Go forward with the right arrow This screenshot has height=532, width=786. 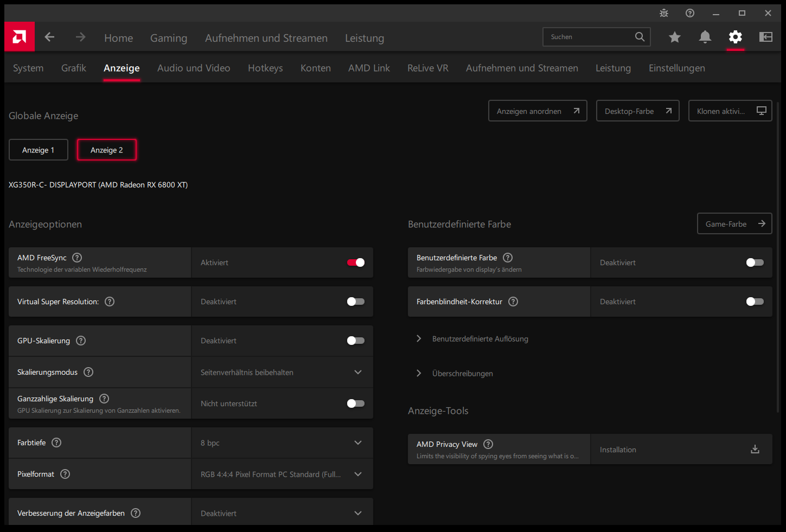coord(81,37)
